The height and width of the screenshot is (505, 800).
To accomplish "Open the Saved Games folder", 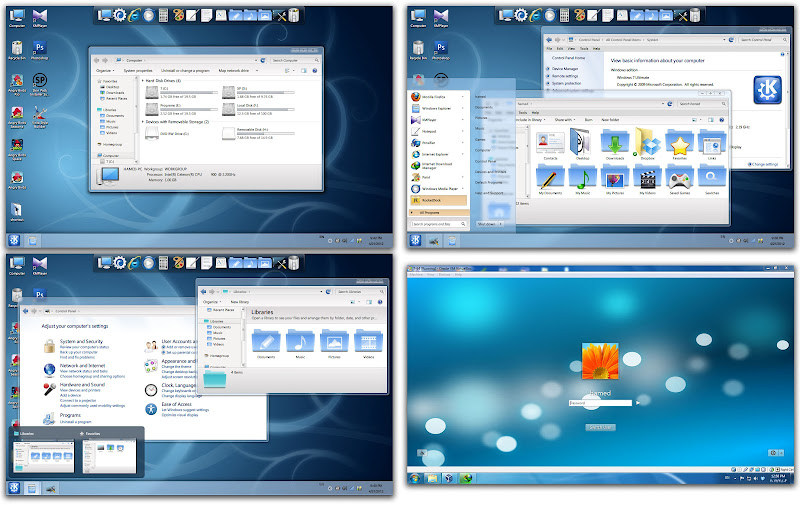I will [680, 179].
